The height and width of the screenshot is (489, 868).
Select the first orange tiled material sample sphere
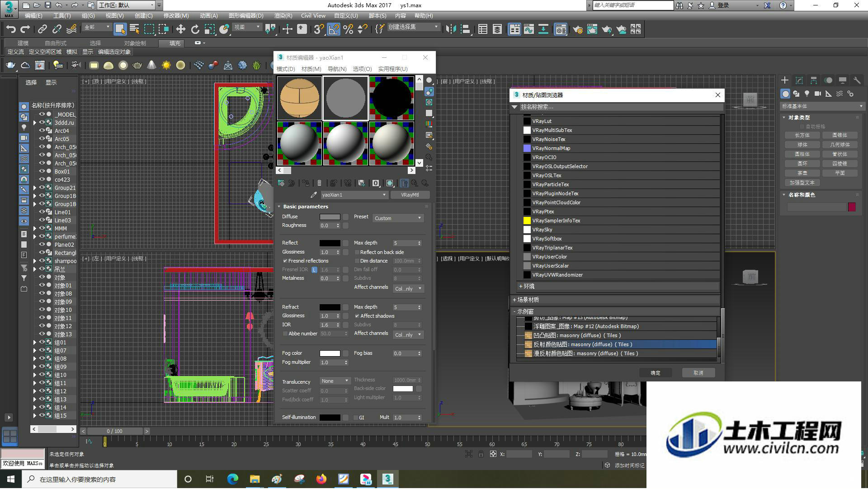(299, 98)
